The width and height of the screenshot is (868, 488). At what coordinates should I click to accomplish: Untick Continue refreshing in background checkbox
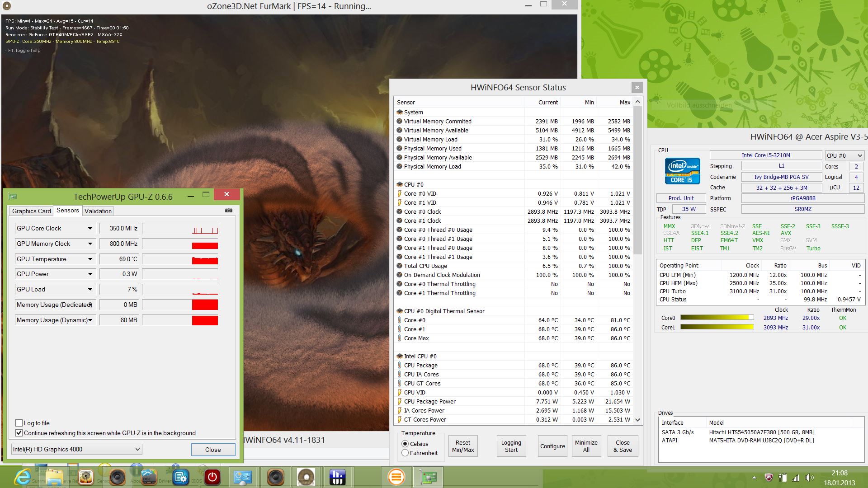click(19, 433)
